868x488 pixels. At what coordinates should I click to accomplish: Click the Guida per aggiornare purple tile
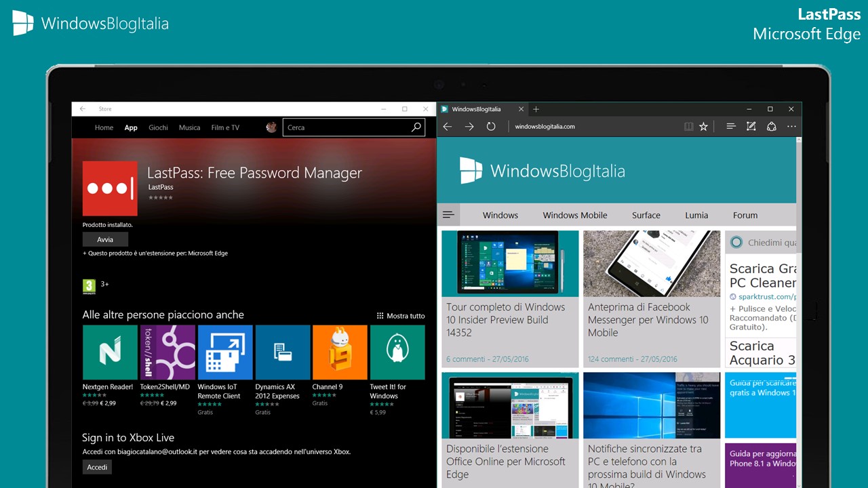[760, 466]
